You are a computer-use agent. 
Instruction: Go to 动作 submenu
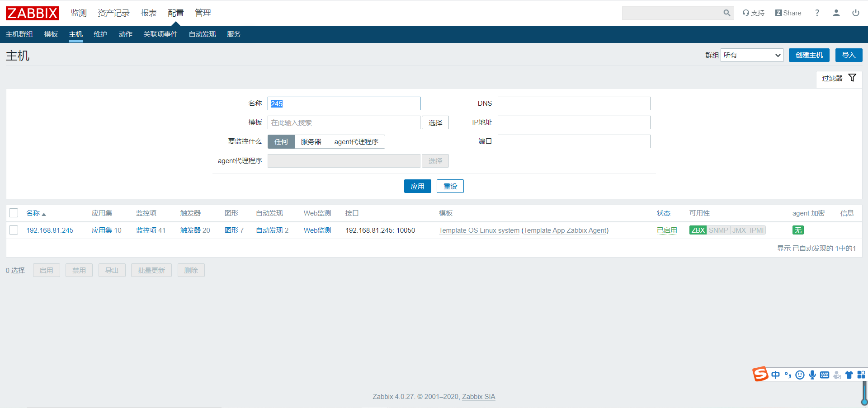(x=126, y=34)
